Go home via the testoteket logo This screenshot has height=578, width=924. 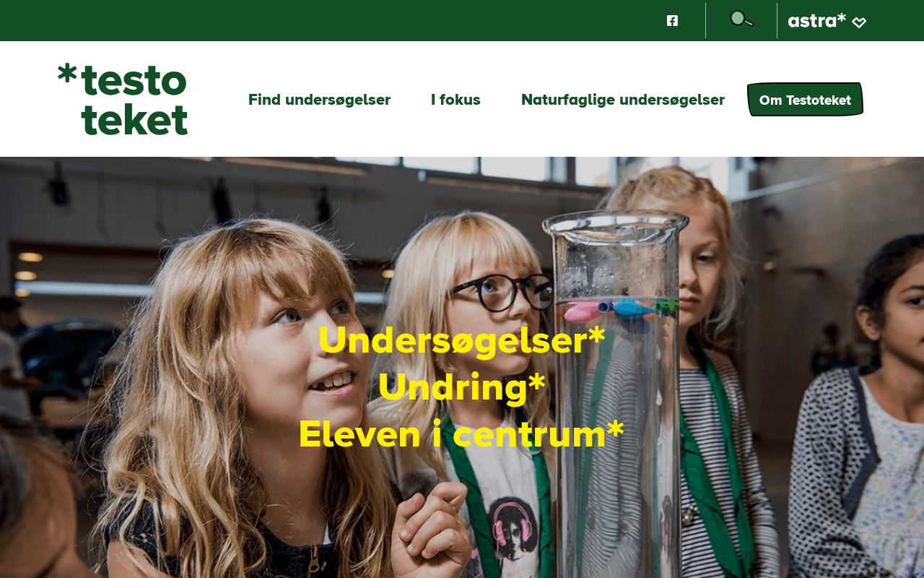(123, 99)
